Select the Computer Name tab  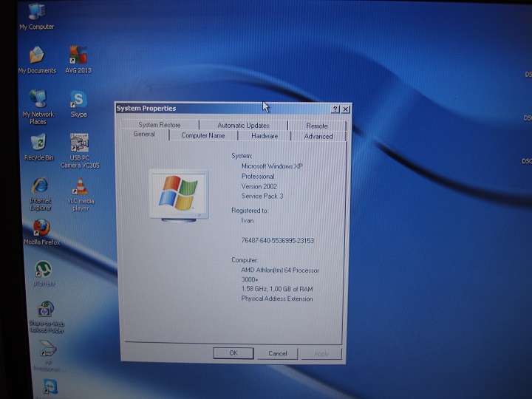click(x=203, y=136)
